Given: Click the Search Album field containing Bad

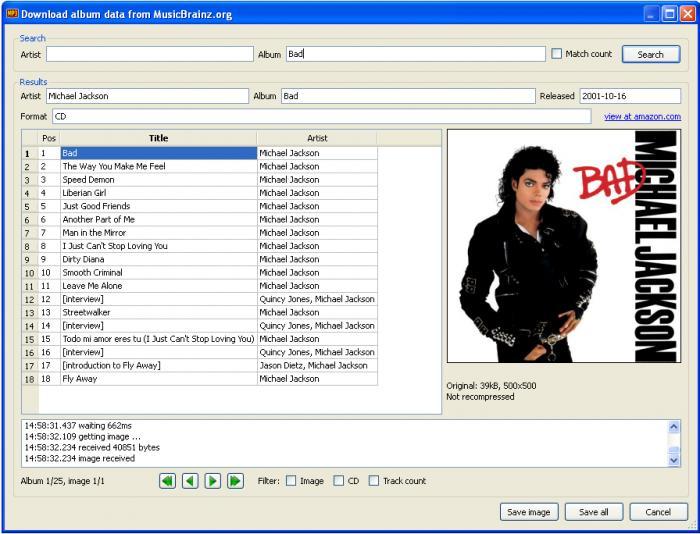Looking at the screenshot, I should (416, 54).
